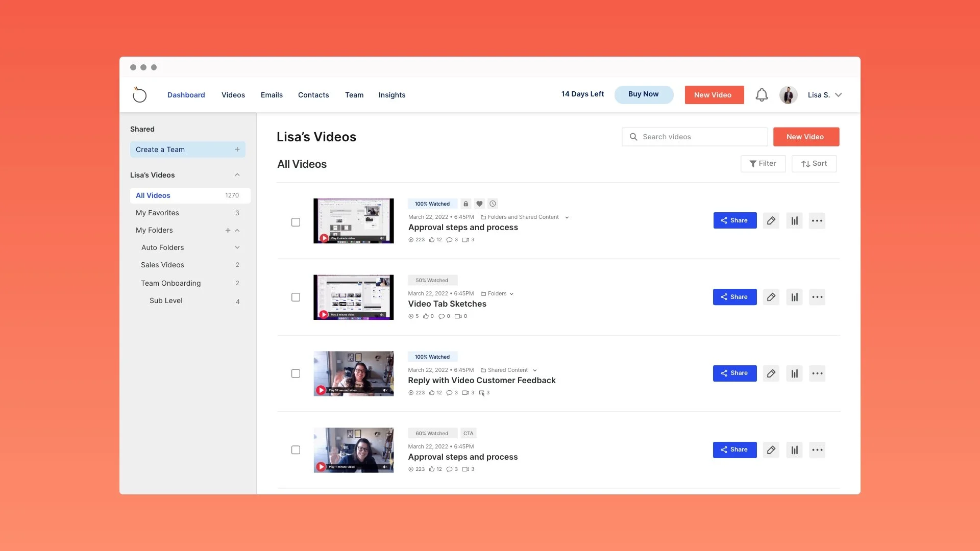Viewport: 980px width, 551px height.
Task: Select All Videos in the sidebar
Action: [190, 195]
